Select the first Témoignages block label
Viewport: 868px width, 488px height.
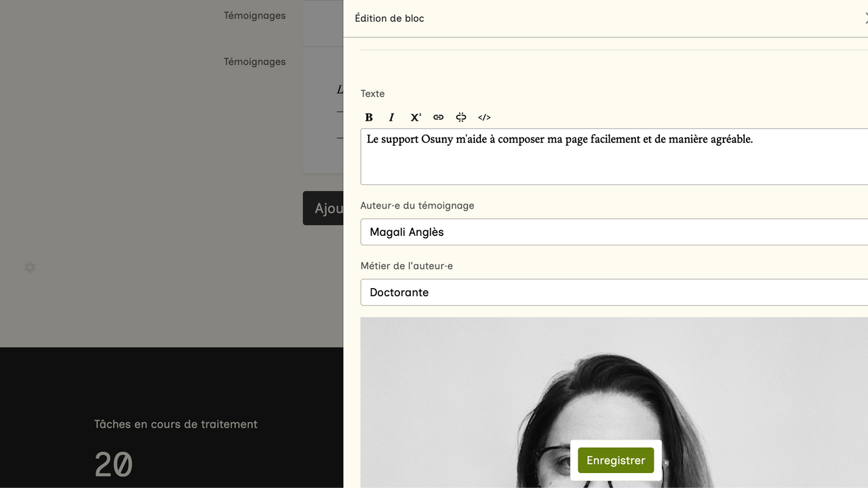254,16
